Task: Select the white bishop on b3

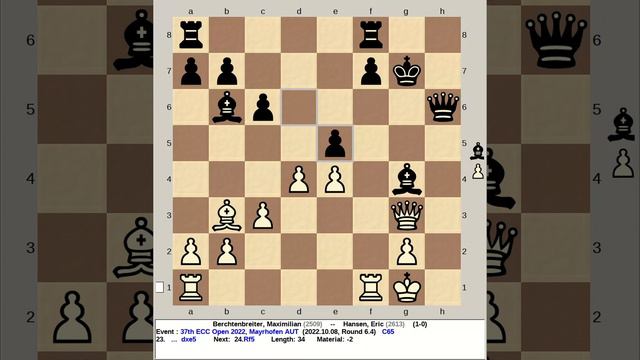Action: [227, 216]
